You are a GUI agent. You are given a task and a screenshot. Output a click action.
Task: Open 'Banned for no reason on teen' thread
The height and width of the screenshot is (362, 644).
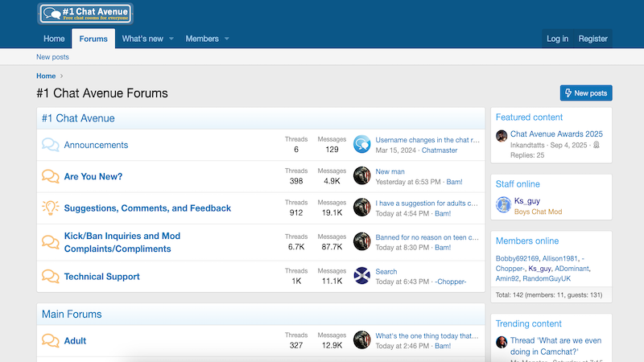pyautogui.click(x=427, y=237)
